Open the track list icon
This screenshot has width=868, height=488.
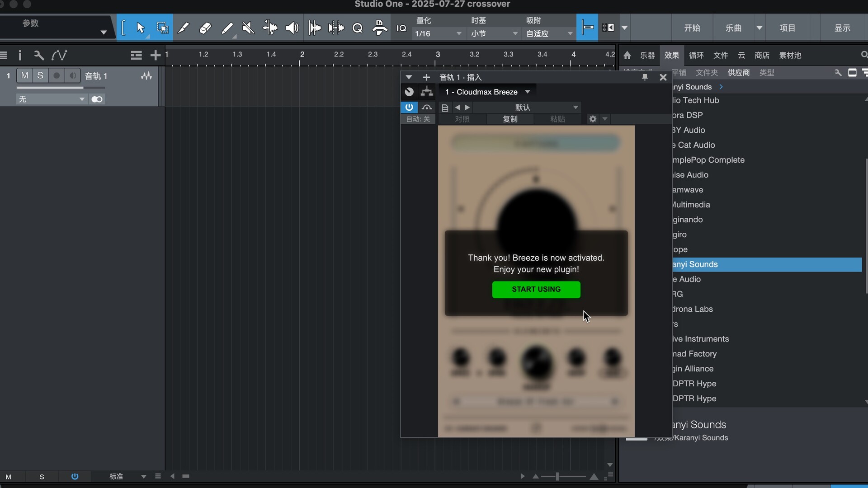[x=4, y=55]
